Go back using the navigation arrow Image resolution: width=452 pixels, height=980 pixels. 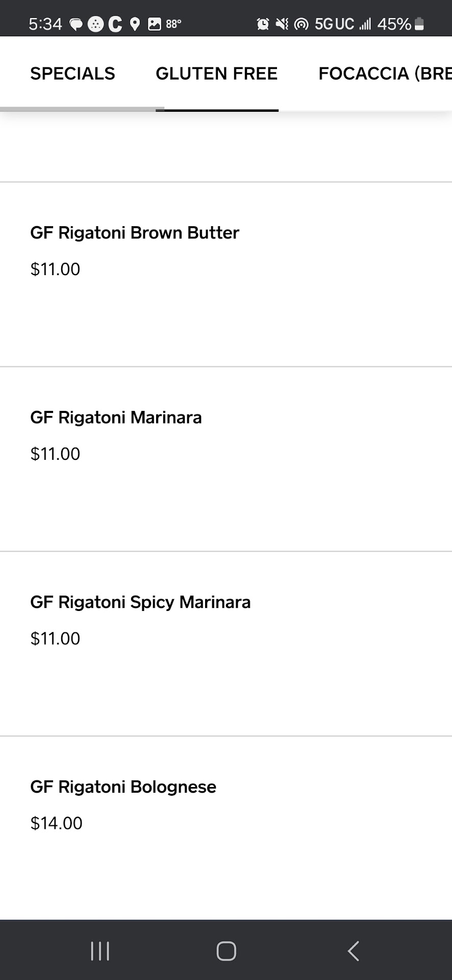(x=353, y=951)
